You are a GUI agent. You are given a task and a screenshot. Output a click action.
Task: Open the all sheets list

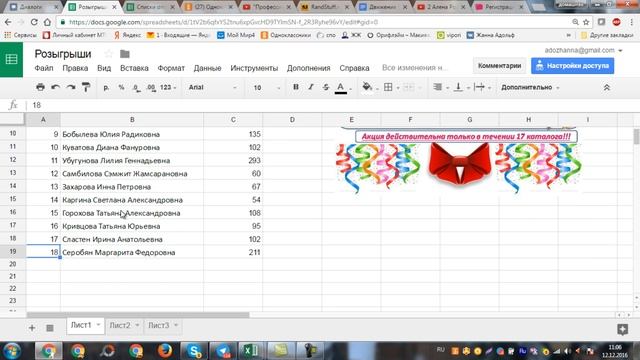[x=49, y=328]
